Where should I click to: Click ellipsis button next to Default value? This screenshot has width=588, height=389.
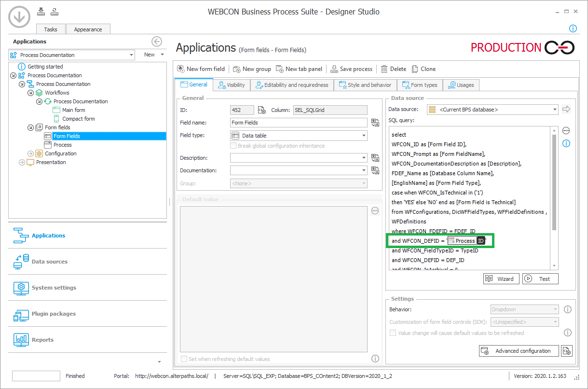(x=375, y=211)
